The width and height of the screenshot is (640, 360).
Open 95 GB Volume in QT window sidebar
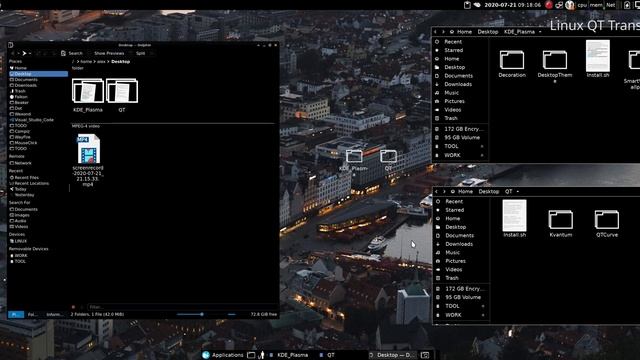[x=463, y=297]
